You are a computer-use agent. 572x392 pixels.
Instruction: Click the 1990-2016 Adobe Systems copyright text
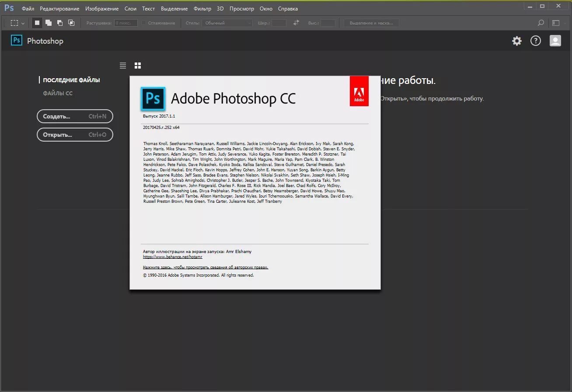pos(199,275)
